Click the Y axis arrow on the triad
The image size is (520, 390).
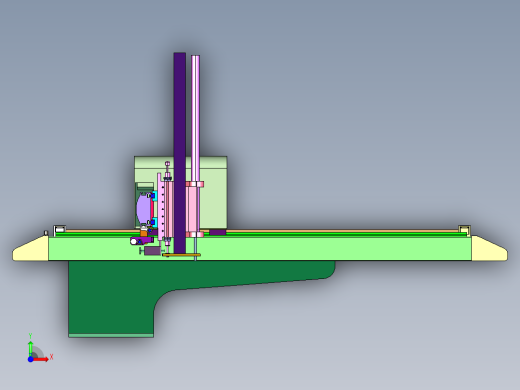tap(31, 349)
